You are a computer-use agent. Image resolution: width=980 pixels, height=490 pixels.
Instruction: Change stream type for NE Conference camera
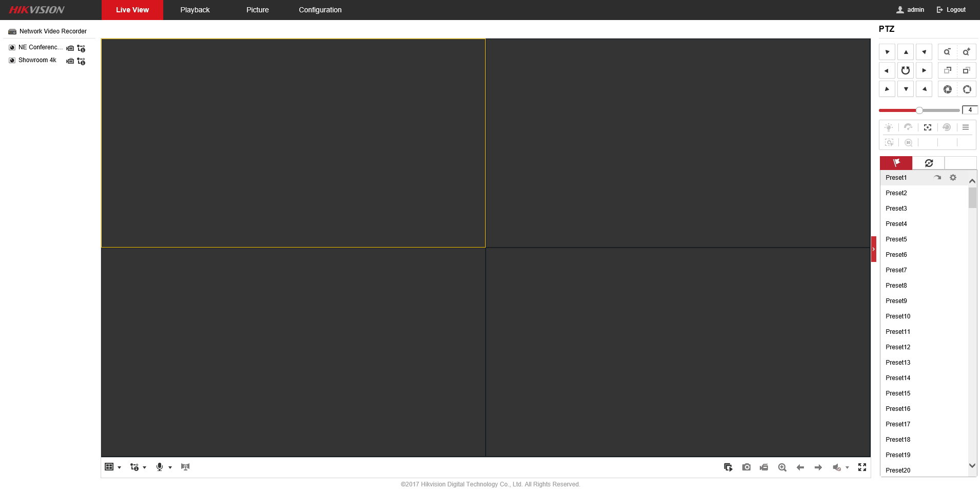[x=81, y=48]
